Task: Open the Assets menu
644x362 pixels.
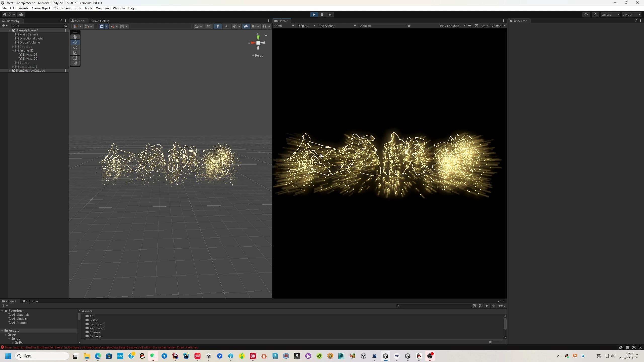Action: click(24, 8)
